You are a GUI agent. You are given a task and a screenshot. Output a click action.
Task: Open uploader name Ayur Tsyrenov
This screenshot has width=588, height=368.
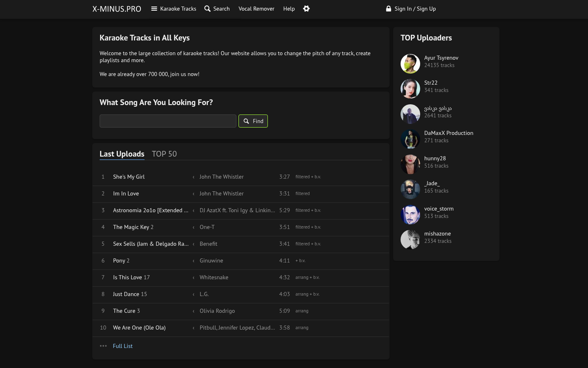pyautogui.click(x=441, y=58)
